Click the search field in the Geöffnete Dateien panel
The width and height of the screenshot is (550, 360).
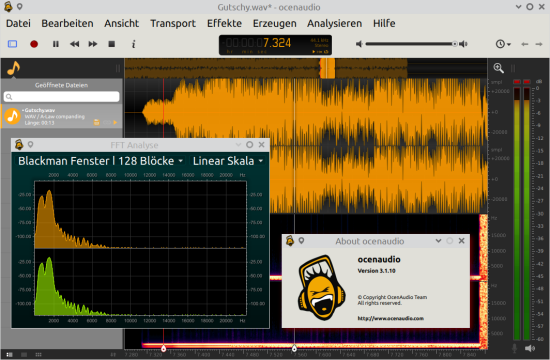(61, 96)
